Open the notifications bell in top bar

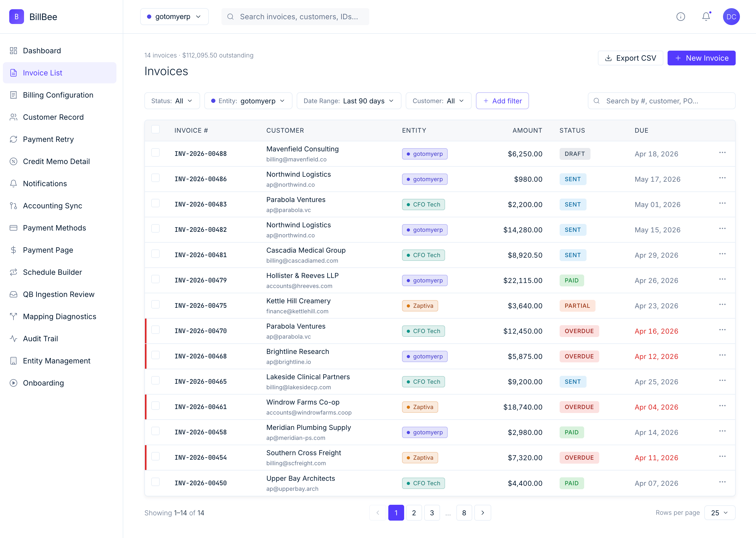click(x=706, y=17)
